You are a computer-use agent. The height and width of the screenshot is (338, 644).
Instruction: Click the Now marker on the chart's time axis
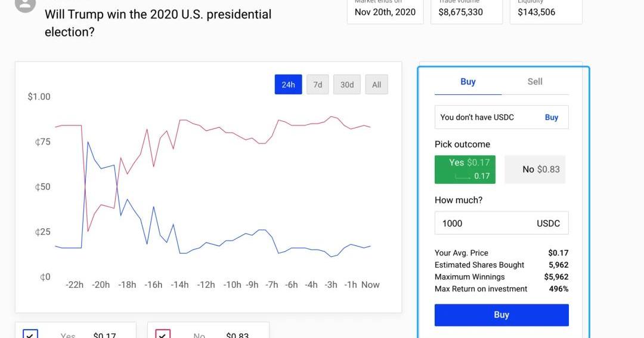coord(370,285)
